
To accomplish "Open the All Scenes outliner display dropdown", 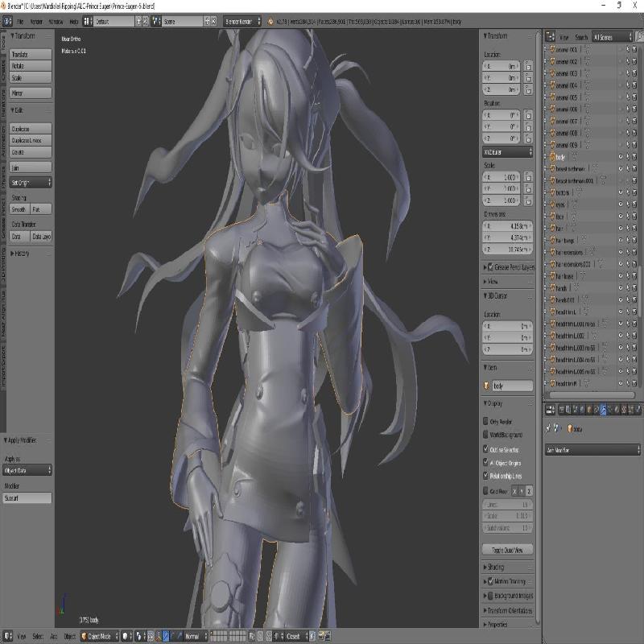I will (x=613, y=37).
